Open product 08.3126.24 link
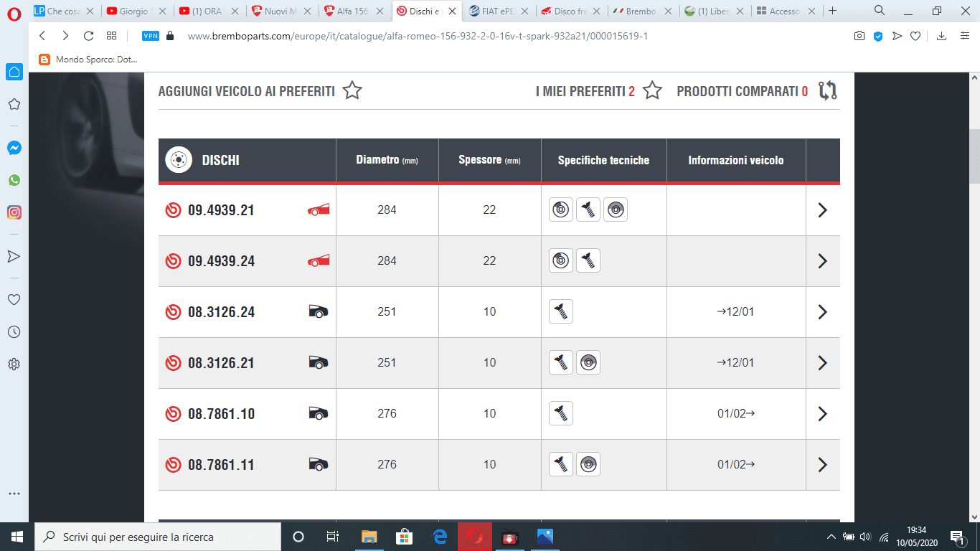Screen dimensions: 980x551 (x=221, y=312)
